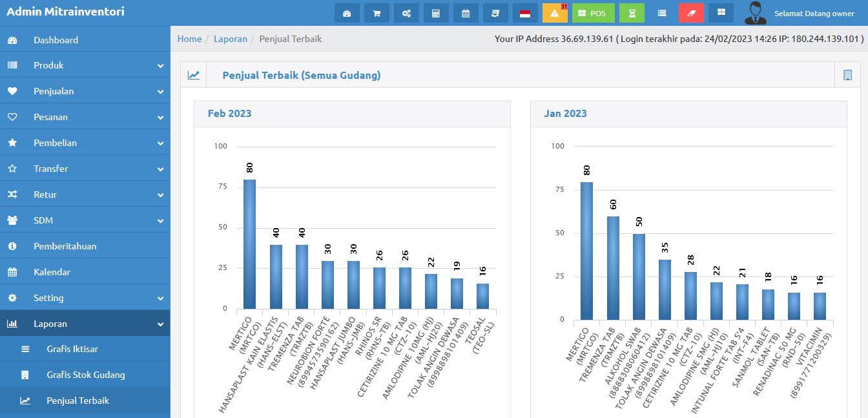Open the shopping cart icon in toolbar

[x=377, y=13]
